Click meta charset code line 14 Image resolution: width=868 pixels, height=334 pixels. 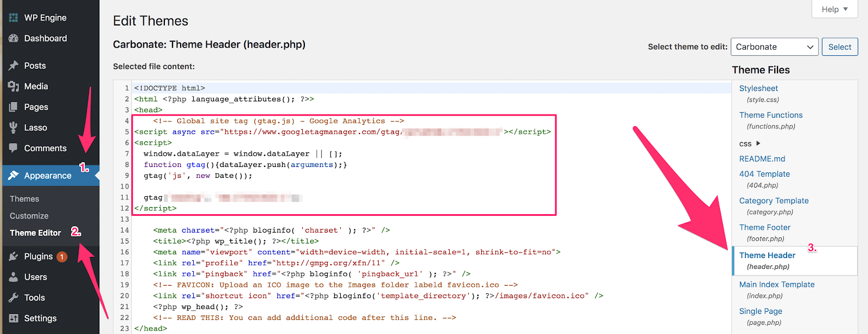coord(271,230)
